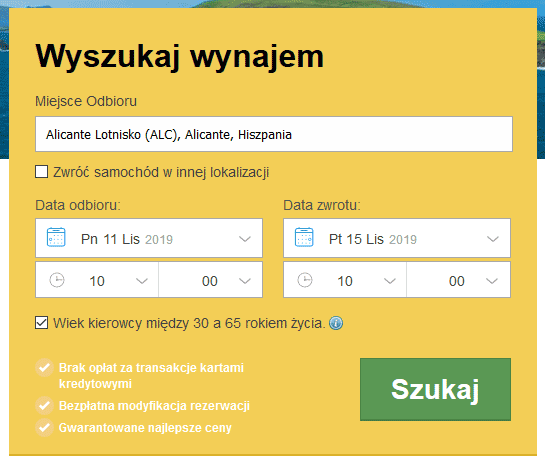Image resolution: width=545 pixels, height=464 pixels.
Task: Open the pickup date dropdown Pn 11 Lis
Action: click(149, 238)
